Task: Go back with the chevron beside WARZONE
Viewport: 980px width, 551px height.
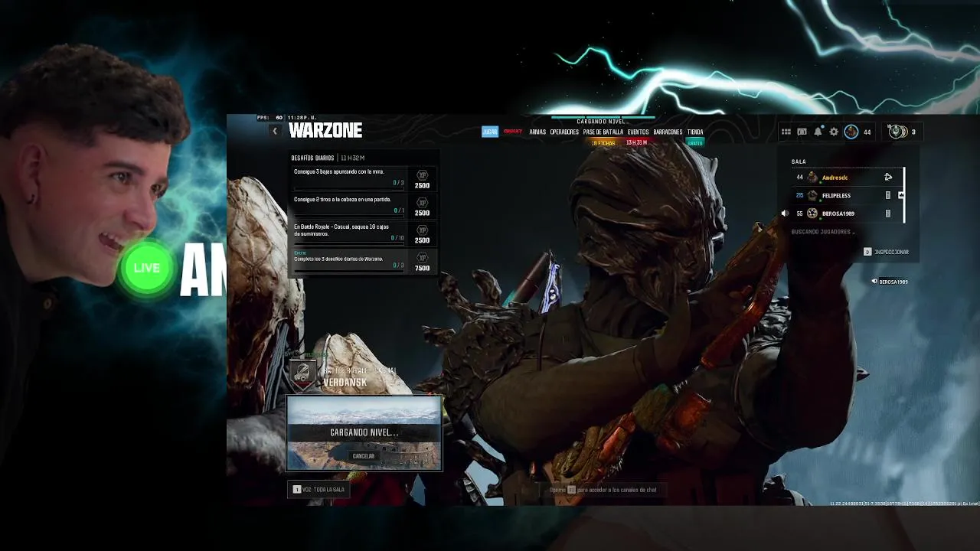Action: click(x=275, y=132)
